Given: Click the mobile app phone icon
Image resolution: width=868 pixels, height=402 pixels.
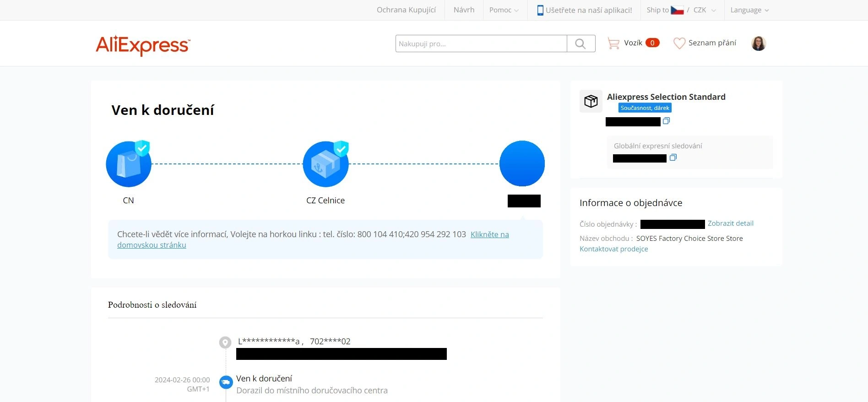Looking at the screenshot, I should (x=540, y=10).
